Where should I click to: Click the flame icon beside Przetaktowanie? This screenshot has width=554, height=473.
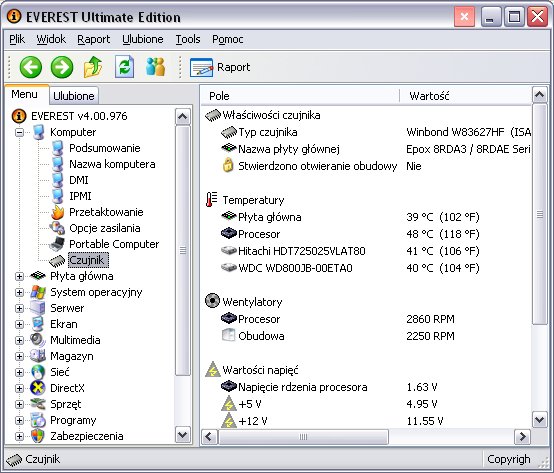(x=57, y=212)
